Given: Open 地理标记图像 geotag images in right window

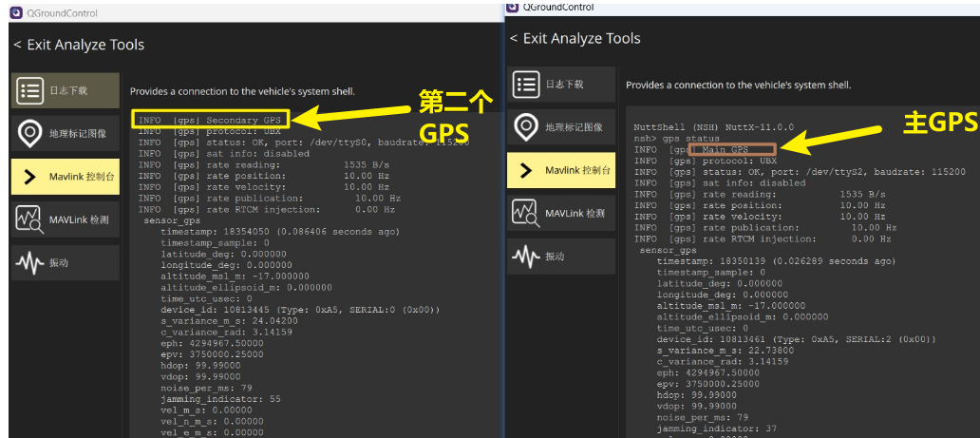Looking at the screenshot, I should 561,127.
